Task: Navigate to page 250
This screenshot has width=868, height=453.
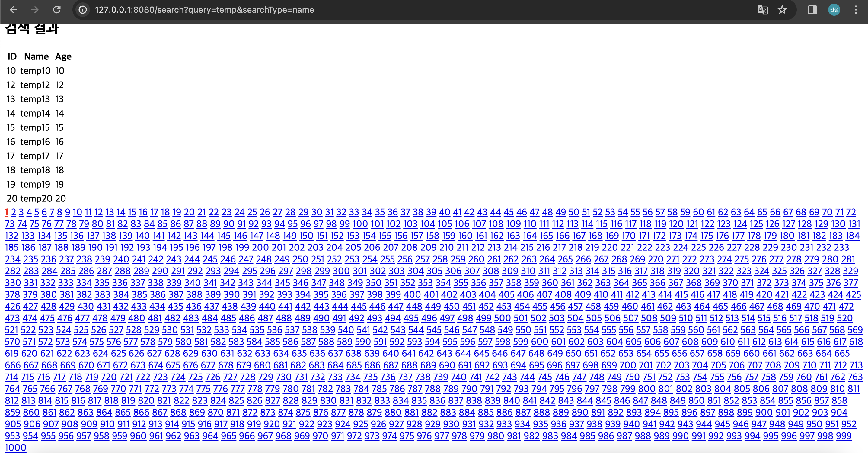Action: click(x=300, y=259)
